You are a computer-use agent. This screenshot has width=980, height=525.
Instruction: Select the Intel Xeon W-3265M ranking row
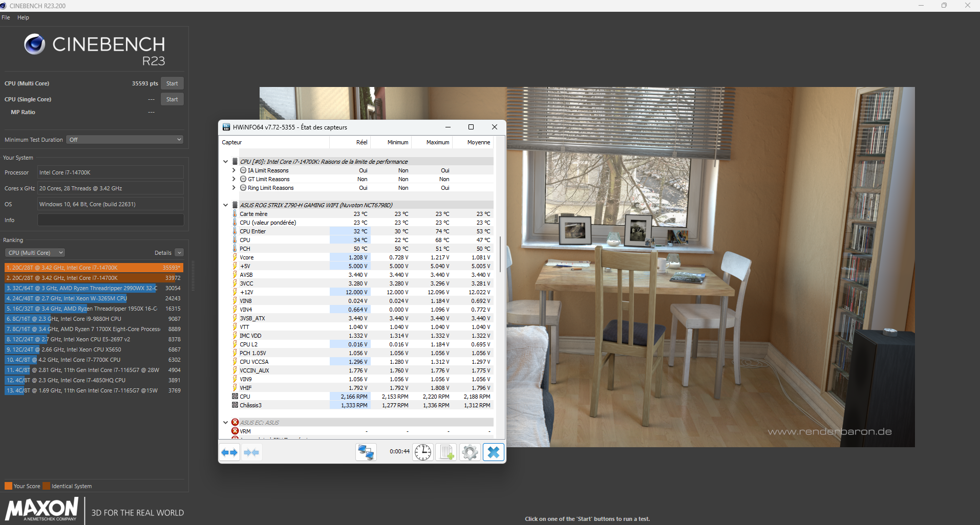point(94,298)
